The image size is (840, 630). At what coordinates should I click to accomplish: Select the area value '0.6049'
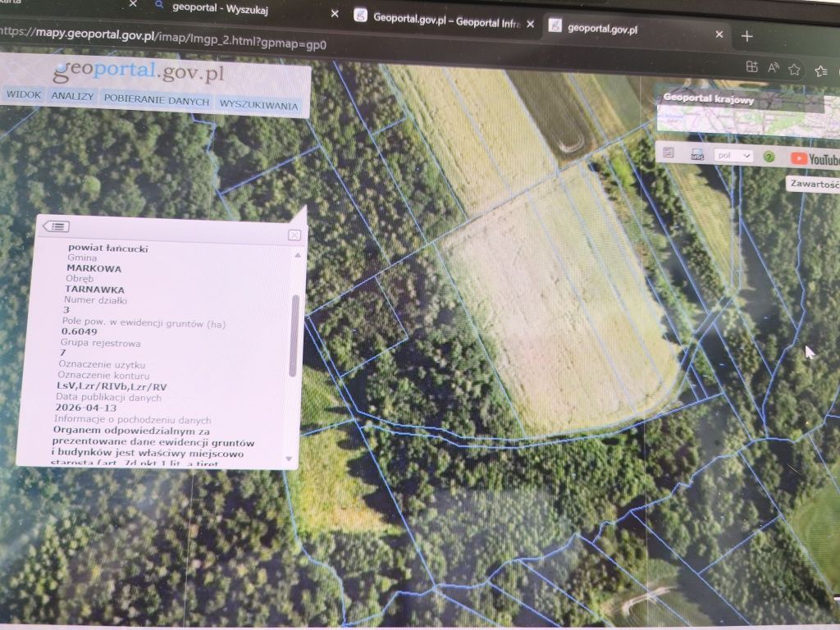pyautogui.click(x=80, y=331)
